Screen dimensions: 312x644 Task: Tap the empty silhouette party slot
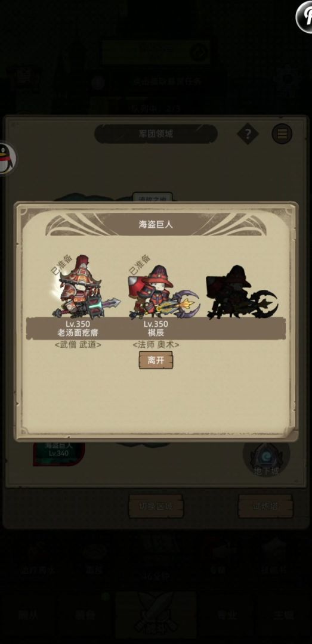242,292
